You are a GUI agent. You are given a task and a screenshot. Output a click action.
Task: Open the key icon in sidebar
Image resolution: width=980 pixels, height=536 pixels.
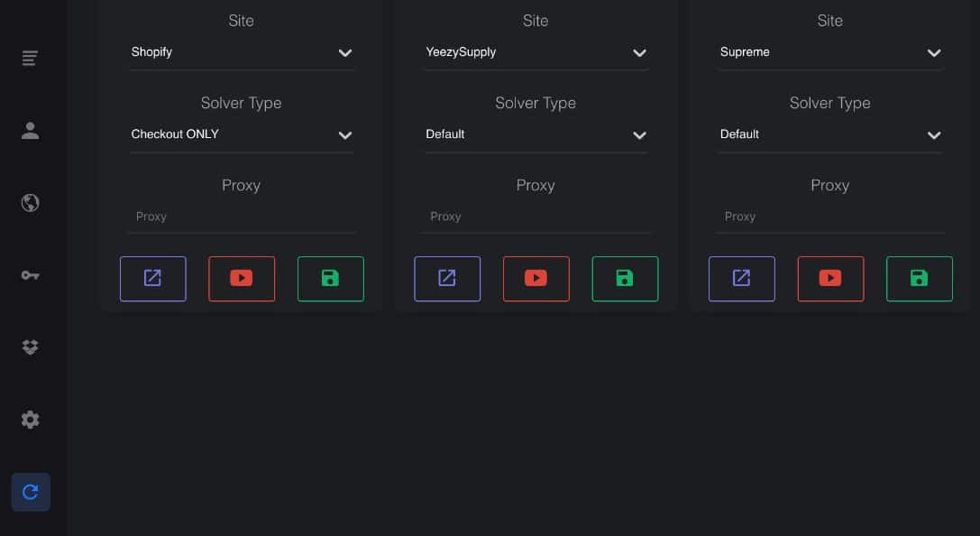(x=30, y=275)
